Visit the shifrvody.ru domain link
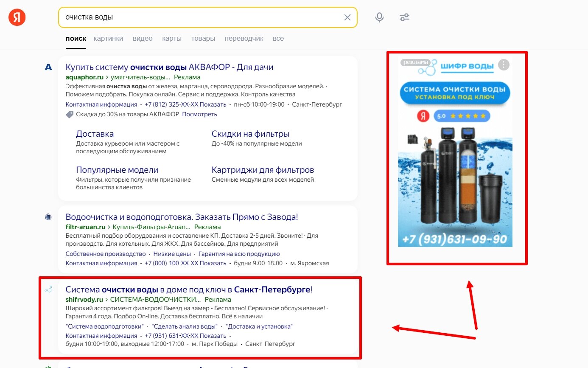The image size is (588, 368). [84, 300]
